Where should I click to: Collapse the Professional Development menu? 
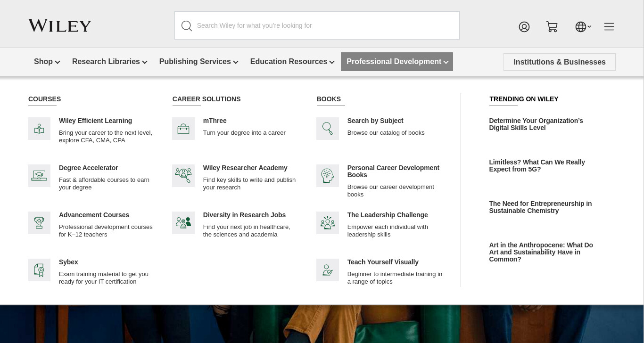pyautogui.click(x=397, y=62)
